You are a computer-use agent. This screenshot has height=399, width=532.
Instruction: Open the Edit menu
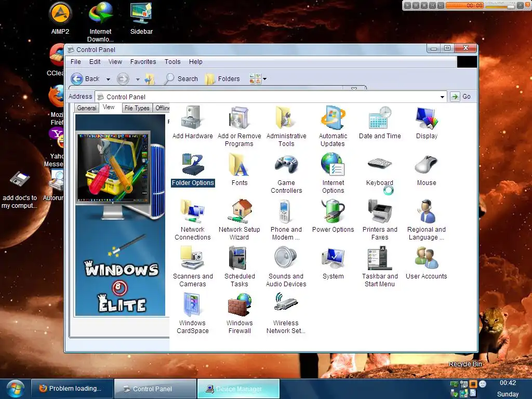95,62
